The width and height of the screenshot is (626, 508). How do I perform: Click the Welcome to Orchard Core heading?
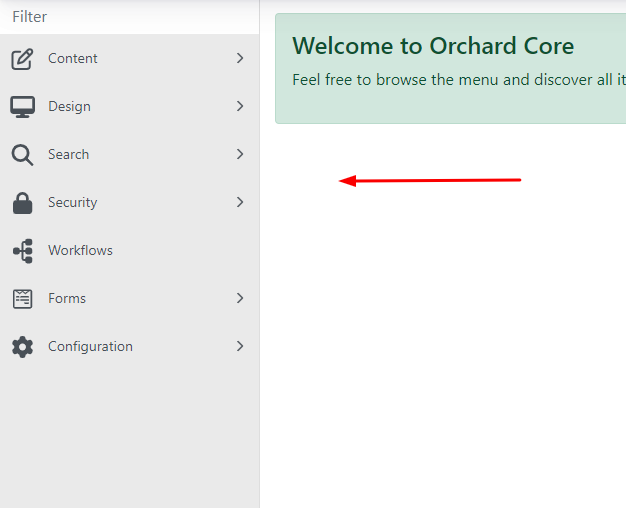click(x=433, y=46)
